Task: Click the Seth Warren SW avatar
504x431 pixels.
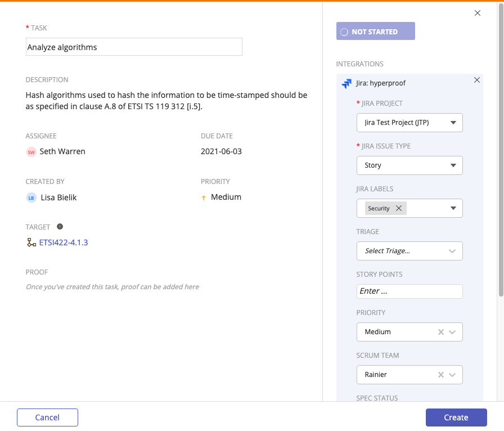Action: coord(31,152)
